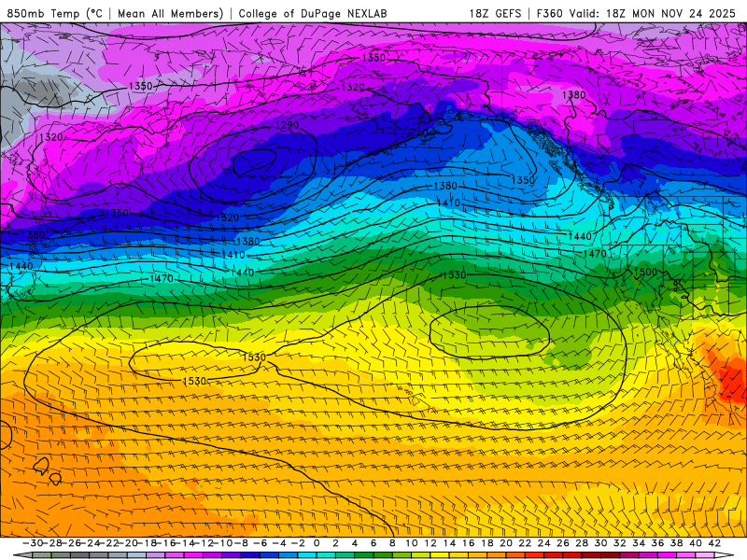
Task: Click the 'F360' forecast hour text
Action: tap(550, 13)
